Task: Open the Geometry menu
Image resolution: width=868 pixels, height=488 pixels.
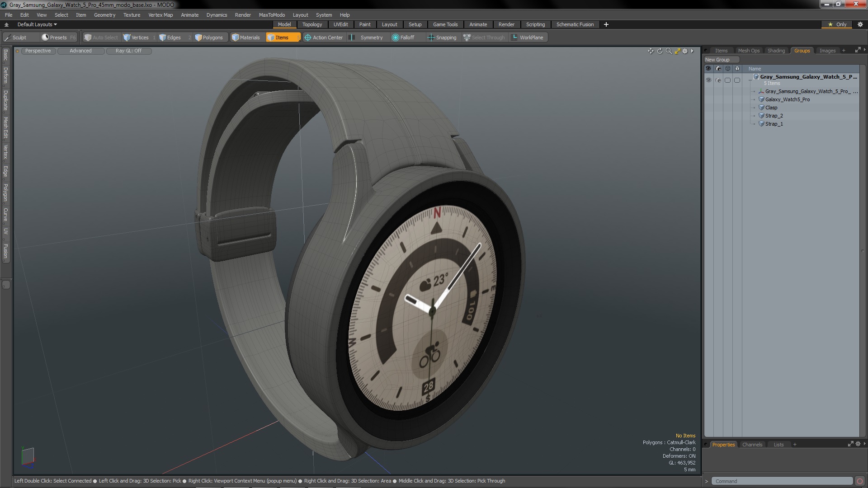Action: coord(104,15)
